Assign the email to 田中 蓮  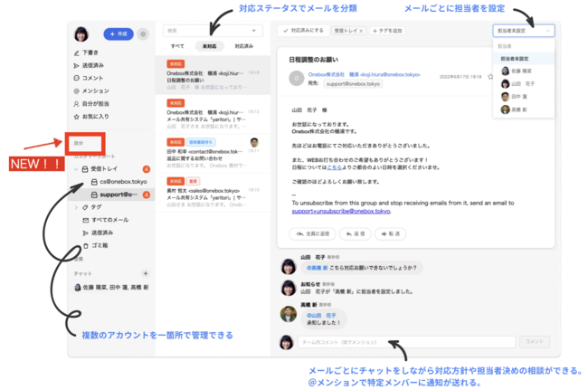click(x=519, y=95)
